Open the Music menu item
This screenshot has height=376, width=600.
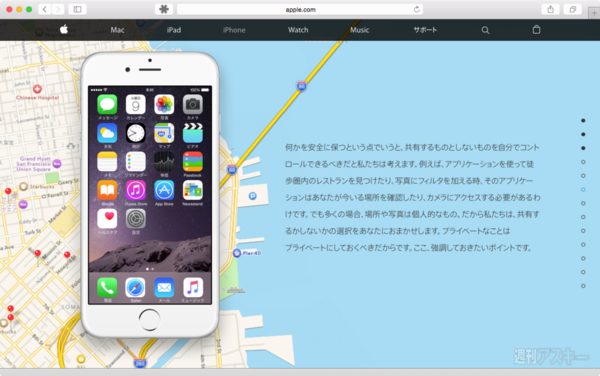click(x=360, y=30)
